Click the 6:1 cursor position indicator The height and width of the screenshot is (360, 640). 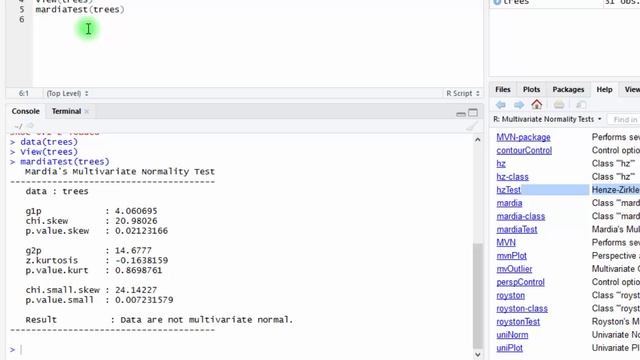coord(24,93)
